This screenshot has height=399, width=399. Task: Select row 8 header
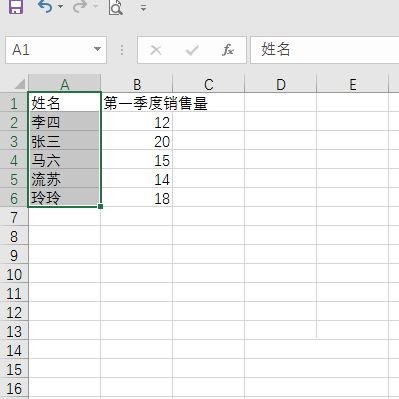click(x=14, y=236)
